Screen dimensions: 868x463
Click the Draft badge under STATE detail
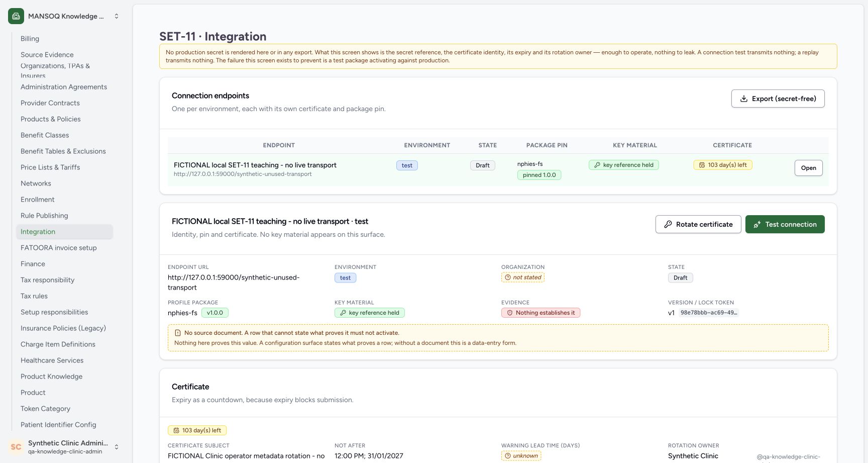[681, 278]
